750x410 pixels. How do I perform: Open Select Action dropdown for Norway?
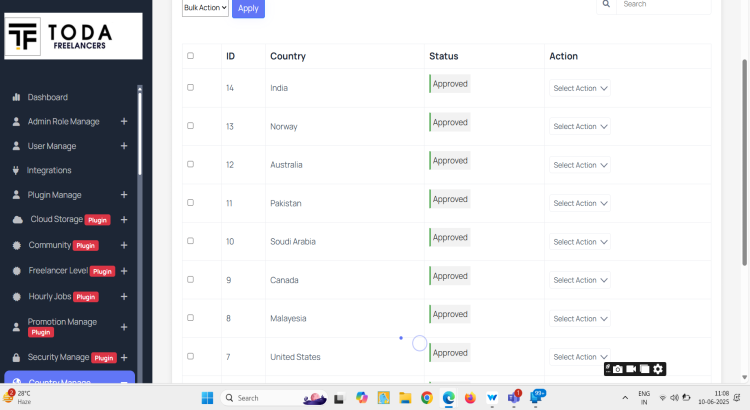click(580, 127)
